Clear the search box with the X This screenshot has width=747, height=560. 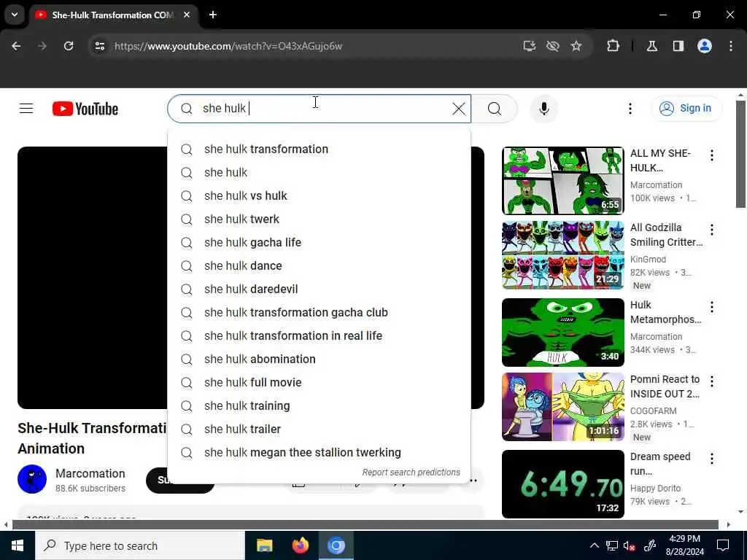pos(458,109)
